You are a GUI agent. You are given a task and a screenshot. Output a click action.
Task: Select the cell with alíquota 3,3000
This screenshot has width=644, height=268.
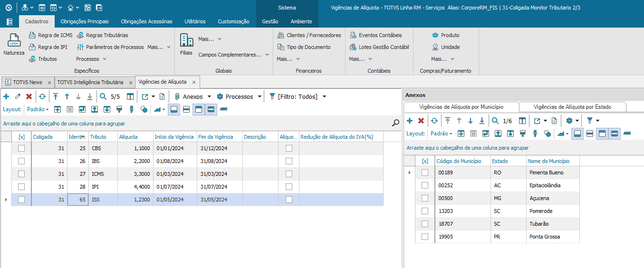[135, 174]
